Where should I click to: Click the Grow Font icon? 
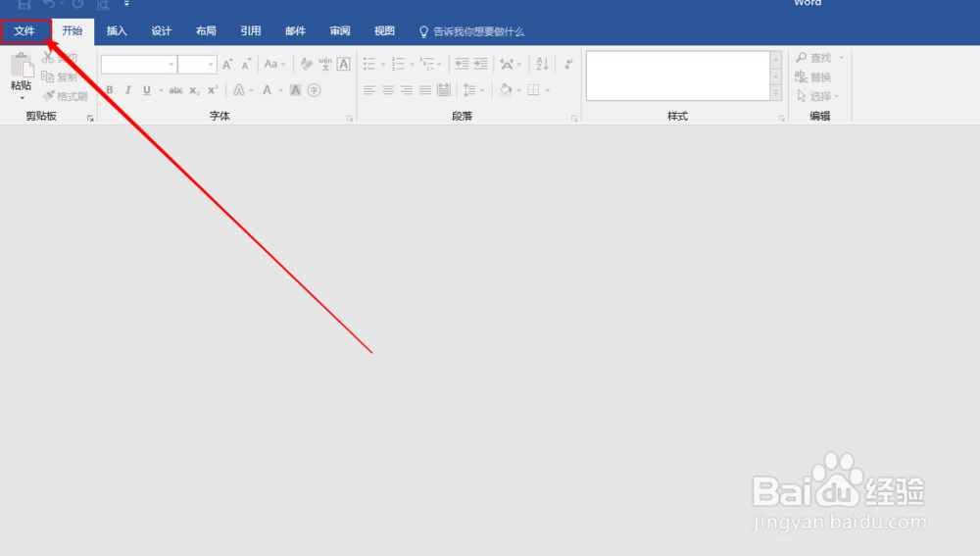[x=227, y=64]
